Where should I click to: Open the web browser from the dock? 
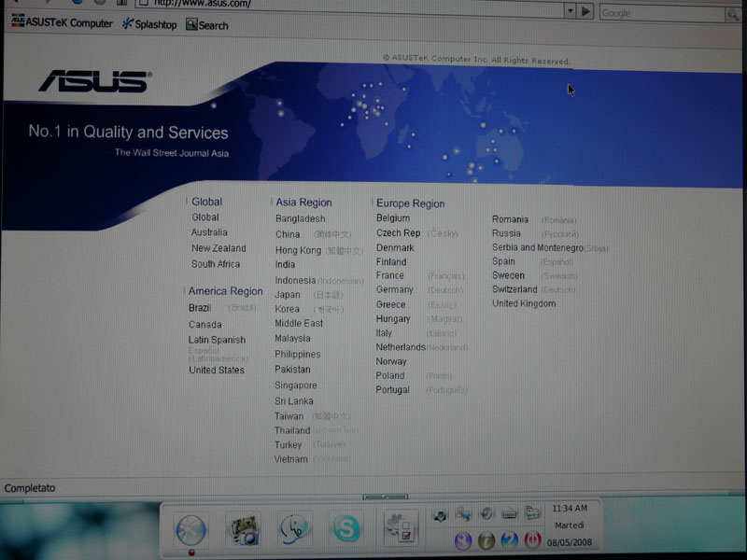(x=190, y=530)
